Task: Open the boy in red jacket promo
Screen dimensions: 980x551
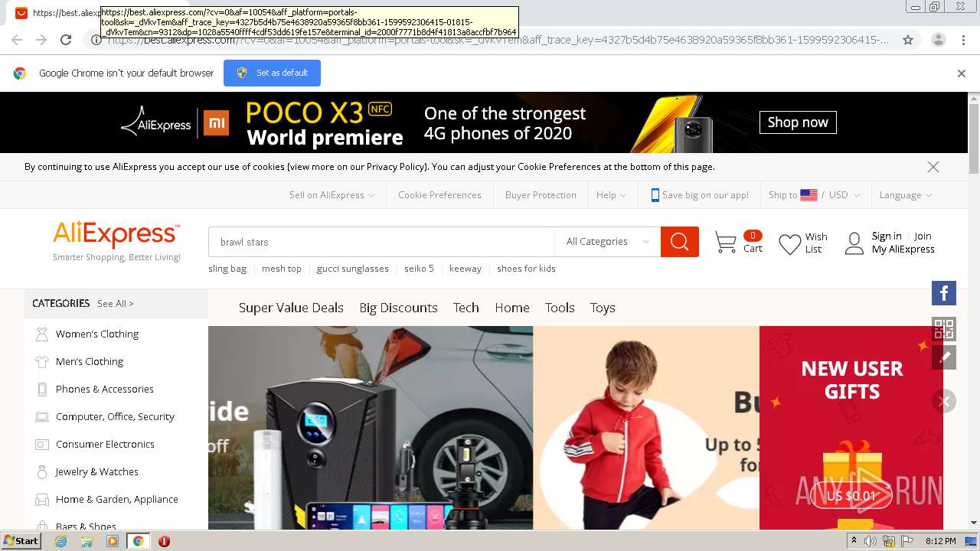Action: [646, 428]
